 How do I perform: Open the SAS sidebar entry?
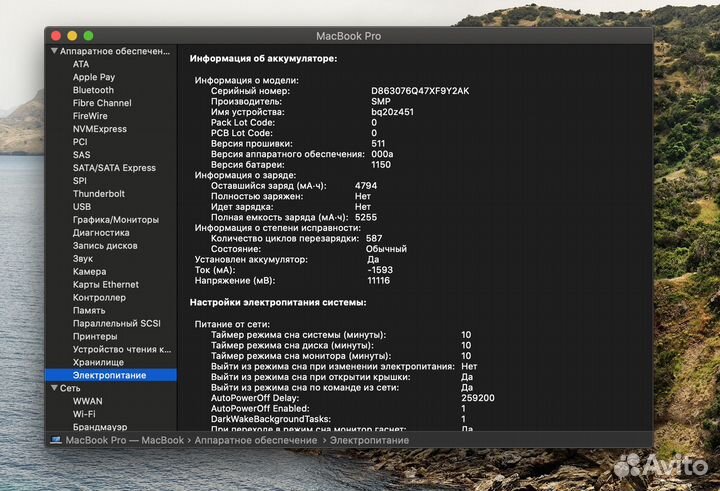pyautogui.click(x=81, y=155)
